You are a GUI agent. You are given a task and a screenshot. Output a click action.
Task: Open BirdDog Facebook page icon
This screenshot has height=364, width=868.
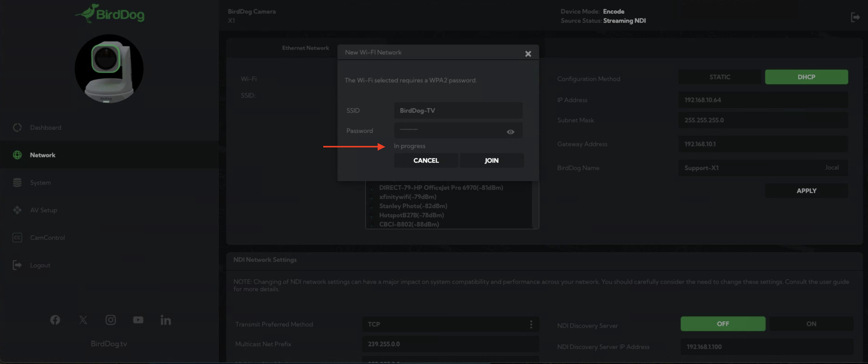click(x=55, y=320)
